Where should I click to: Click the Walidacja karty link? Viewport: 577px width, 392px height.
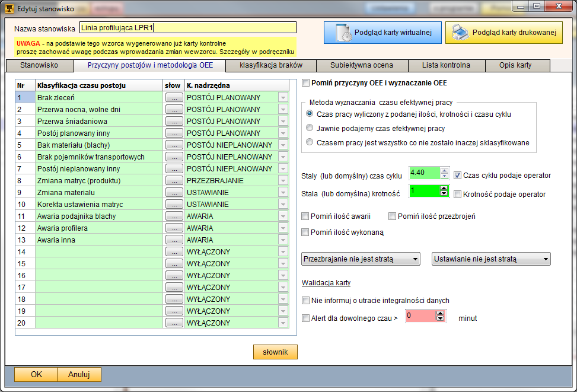[x=326, y=283]
